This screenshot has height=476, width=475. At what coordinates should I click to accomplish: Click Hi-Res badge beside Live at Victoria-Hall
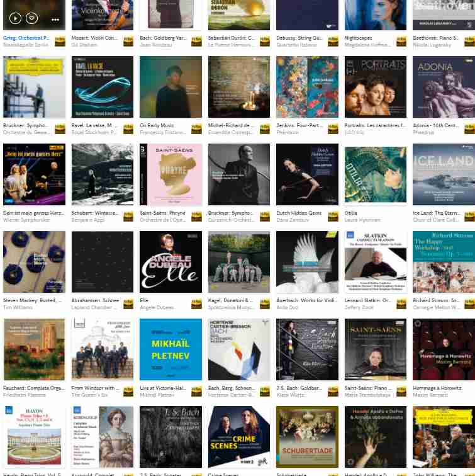pyautogui.click(x=196, y=392)
